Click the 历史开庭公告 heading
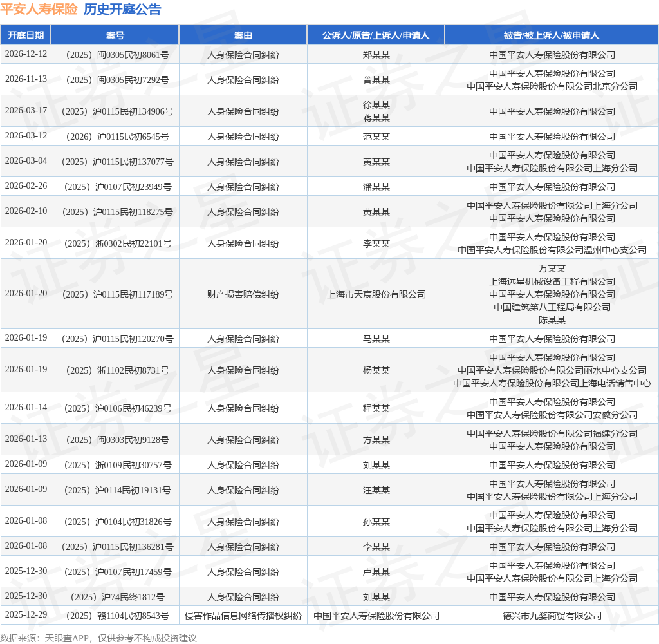 tap(122, 10)
